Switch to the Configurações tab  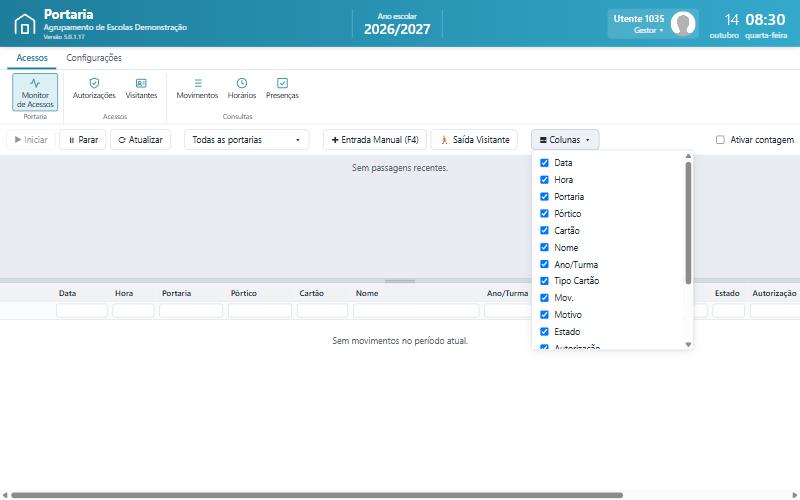[94, 58]
